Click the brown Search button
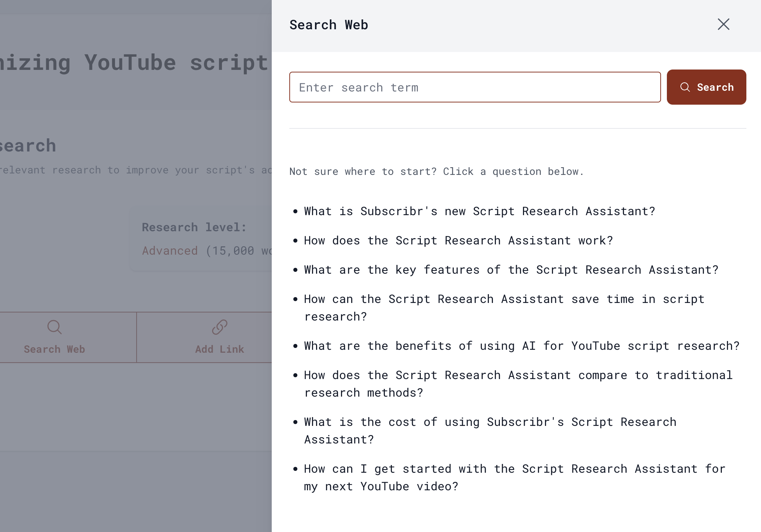This screenshot has height=532, width=761. [706, 87]
